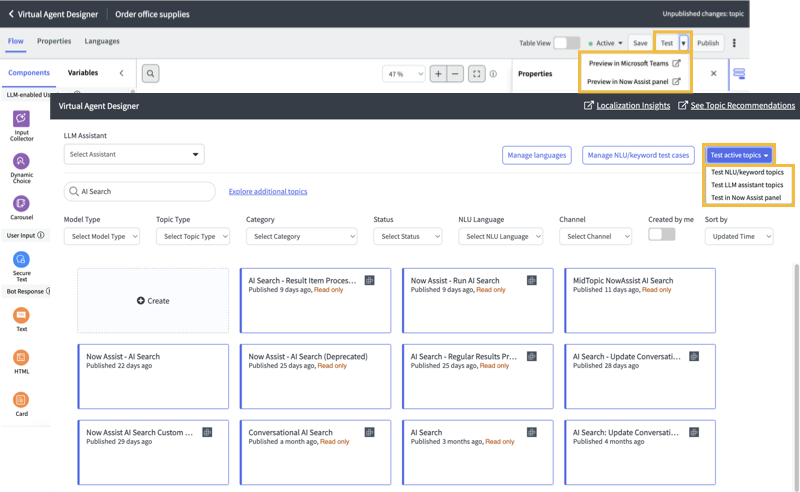Click the Manage languages button
Screen dimensions: 800x492
click(537, 155)
